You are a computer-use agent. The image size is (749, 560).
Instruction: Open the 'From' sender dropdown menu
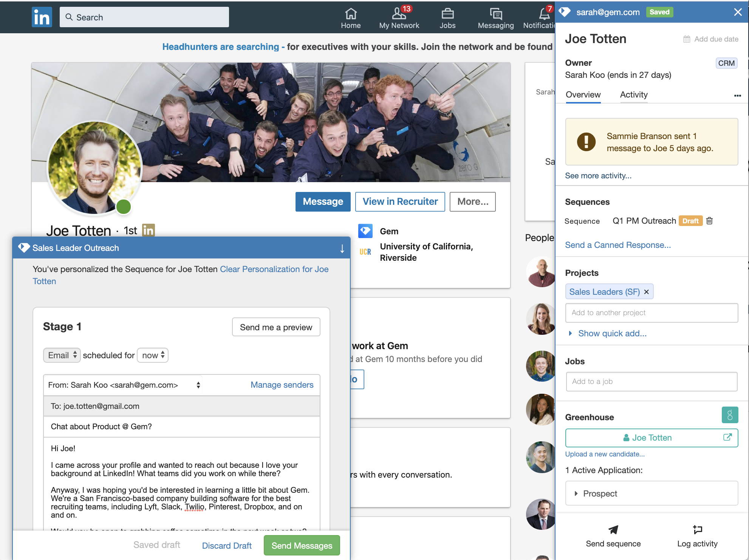click(x=198, y=385)
